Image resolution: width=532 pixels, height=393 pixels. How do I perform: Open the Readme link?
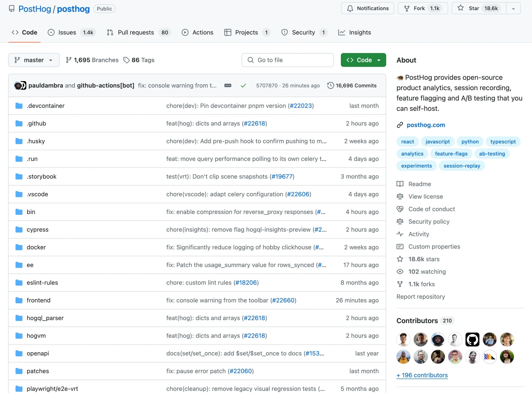click(419, 184)
